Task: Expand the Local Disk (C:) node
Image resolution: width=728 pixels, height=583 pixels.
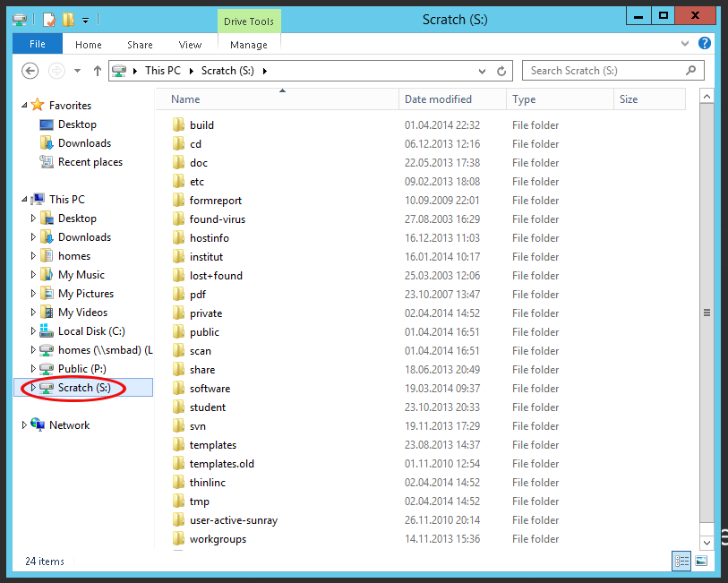Action: [x=33, y=331]
